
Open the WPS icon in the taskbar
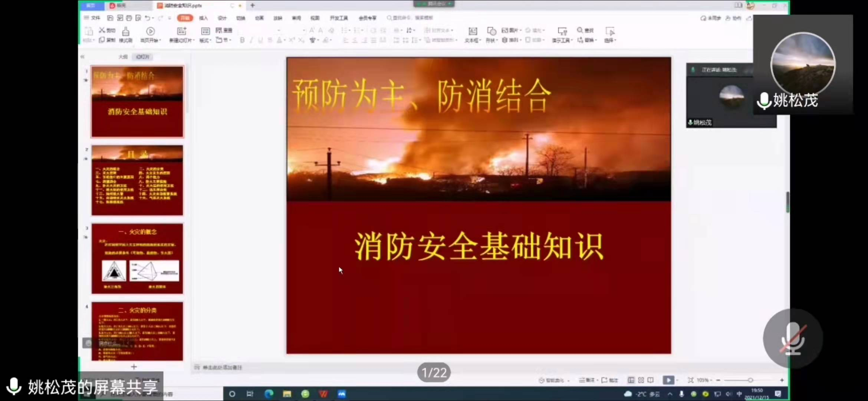pos(323,394)
